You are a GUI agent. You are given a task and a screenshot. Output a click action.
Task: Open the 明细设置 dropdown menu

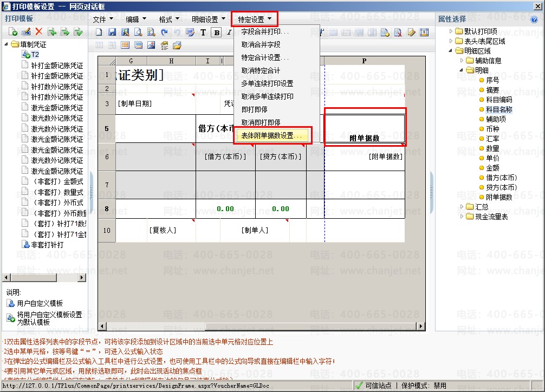click(x=209, y=19)
